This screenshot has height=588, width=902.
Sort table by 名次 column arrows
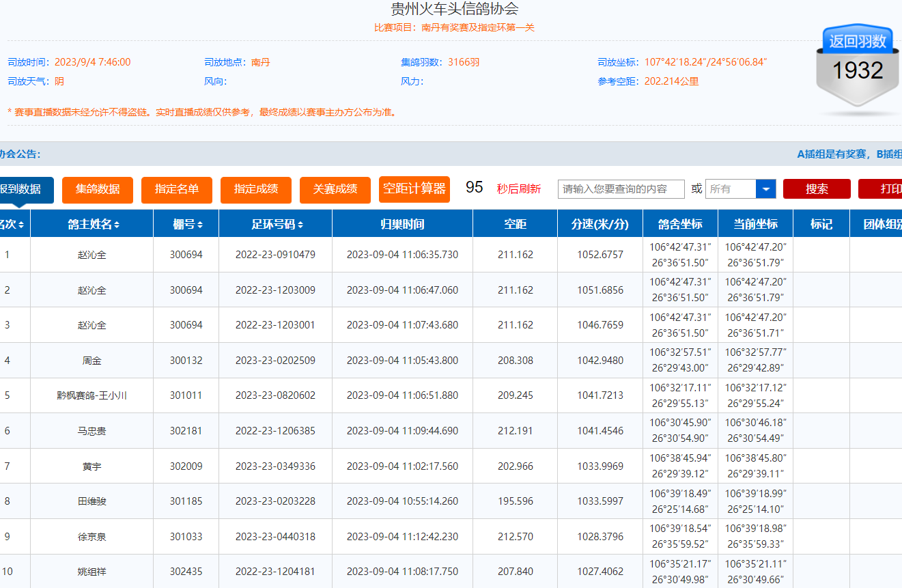tap(21, 225)
